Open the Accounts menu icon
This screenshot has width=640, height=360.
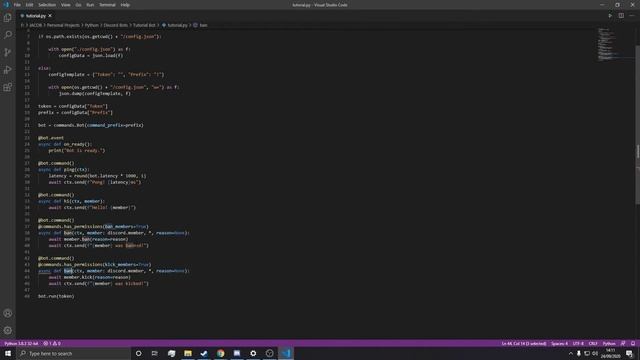pos(8,313)
